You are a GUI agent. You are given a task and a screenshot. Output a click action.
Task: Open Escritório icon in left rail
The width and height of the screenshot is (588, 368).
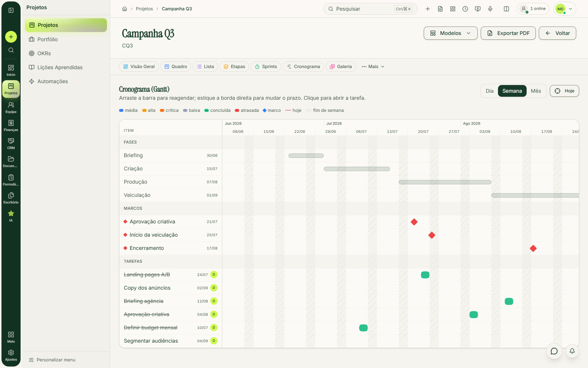coord(11,198)
